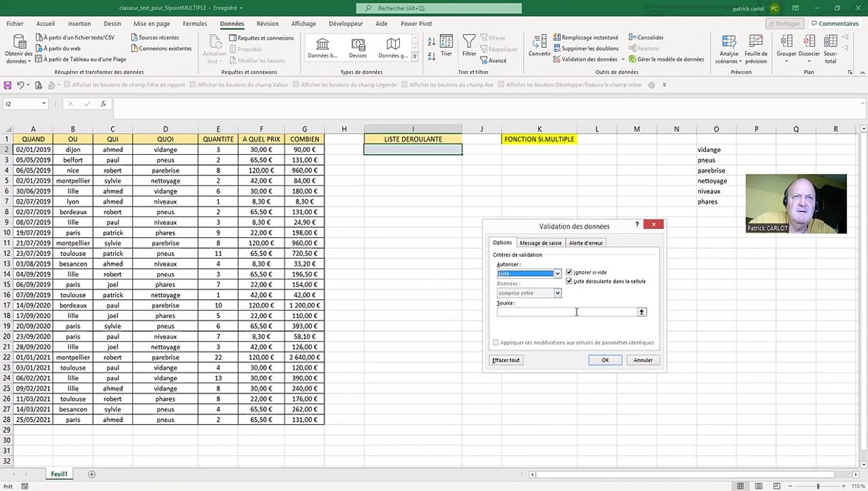Open Consolider tool
Image resolution: width=868 pixels, height=491 pixels.
tap(646, 38)
